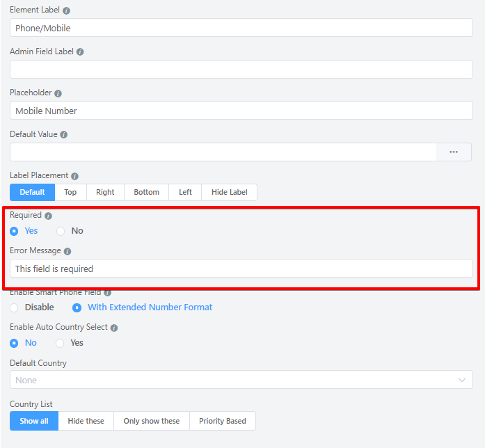Click the Admin Field Label input box
485x448 pixels.
241,70
